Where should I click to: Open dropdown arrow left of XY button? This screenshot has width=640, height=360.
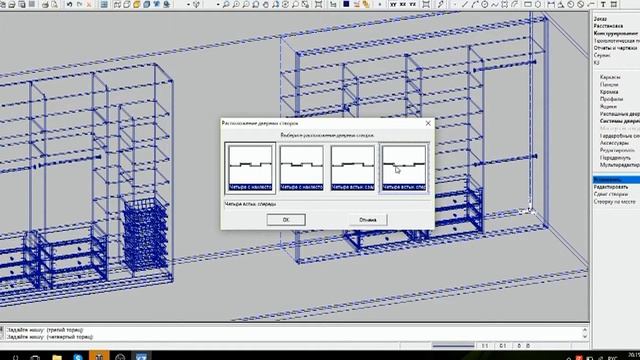coord(380,4)
